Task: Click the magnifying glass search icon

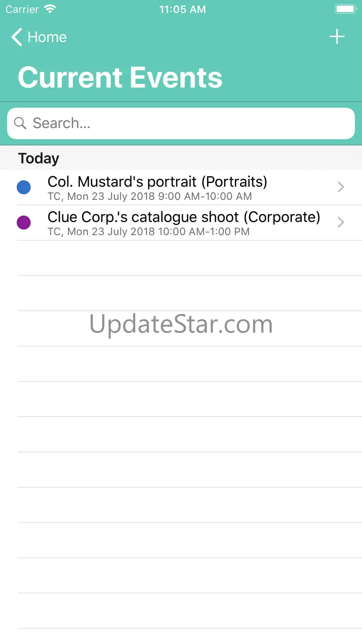Action: 20,123
